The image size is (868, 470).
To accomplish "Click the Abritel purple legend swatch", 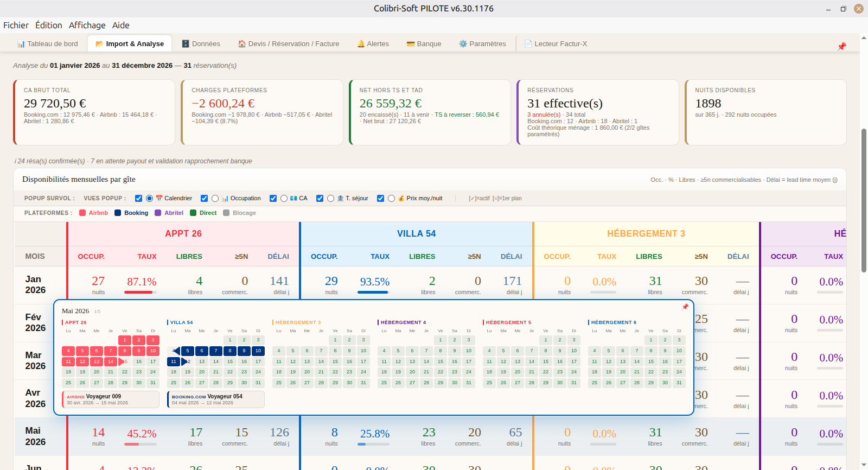I will pyautogui.click(x=158, y=213).
